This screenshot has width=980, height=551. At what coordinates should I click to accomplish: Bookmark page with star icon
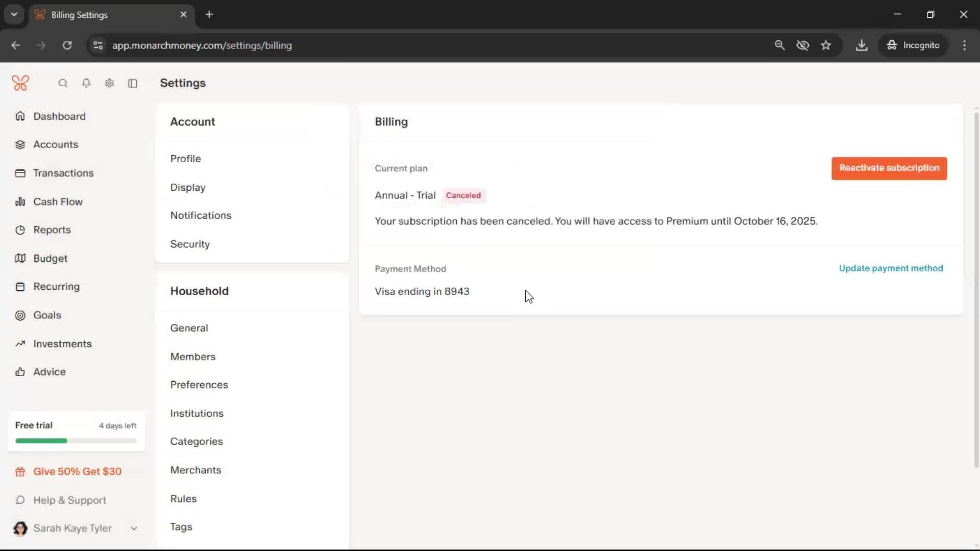click(826, 45)
